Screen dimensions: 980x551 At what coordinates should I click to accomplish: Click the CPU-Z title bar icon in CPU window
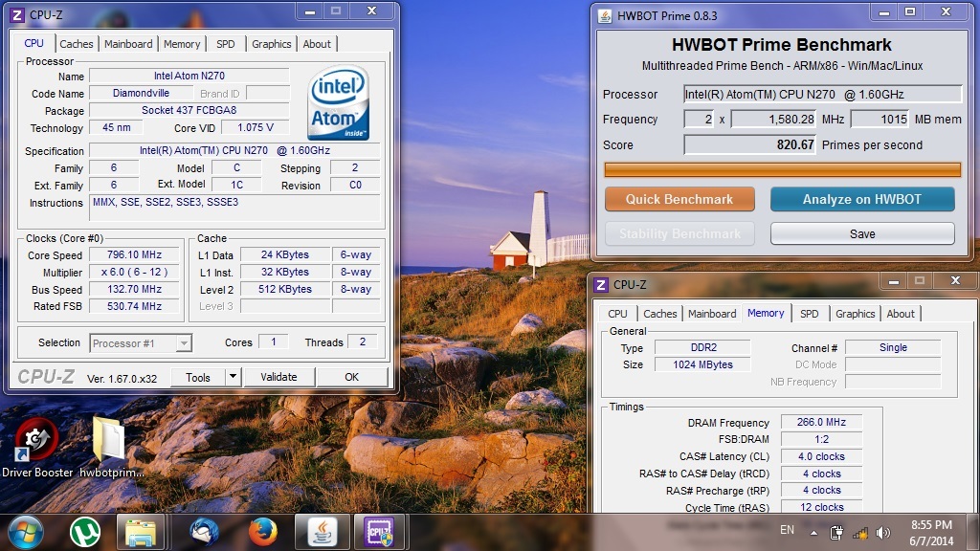[x=17, y=15]
